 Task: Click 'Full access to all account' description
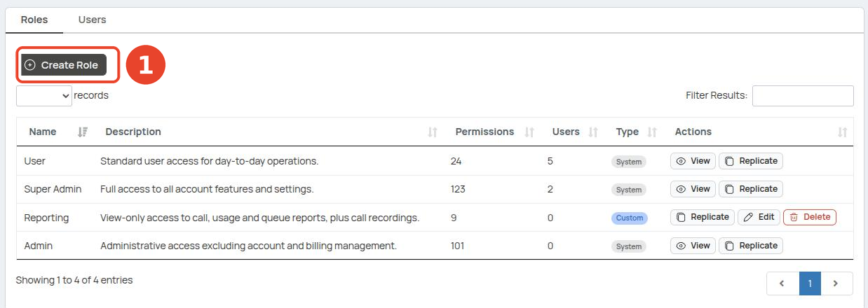coord(207,189)
